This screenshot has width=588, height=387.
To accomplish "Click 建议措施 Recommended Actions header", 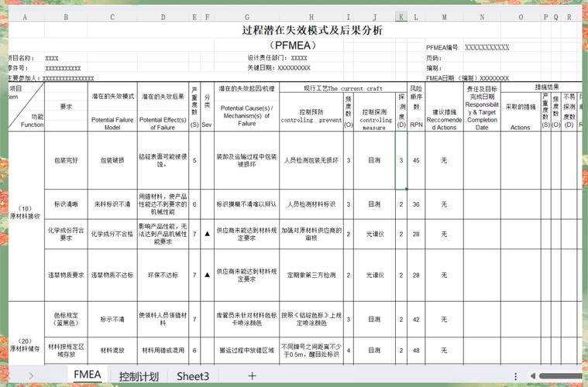I will click(445, 107).
